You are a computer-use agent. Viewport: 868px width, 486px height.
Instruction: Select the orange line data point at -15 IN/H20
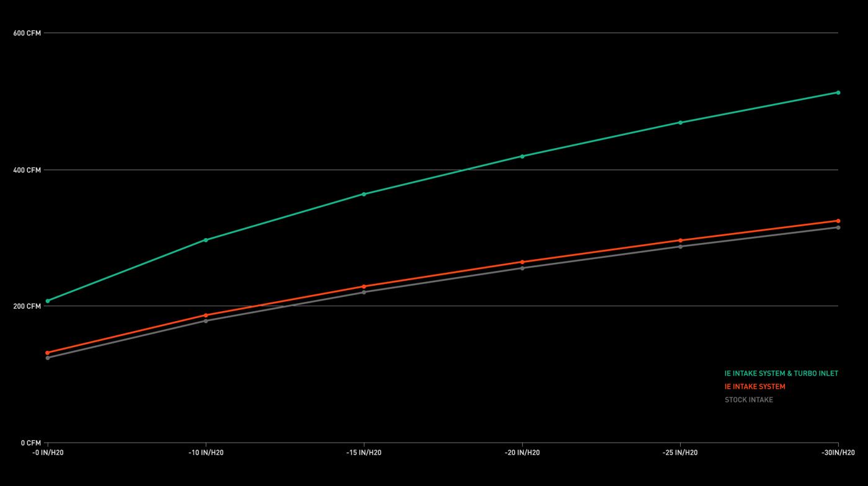[364, 286]
